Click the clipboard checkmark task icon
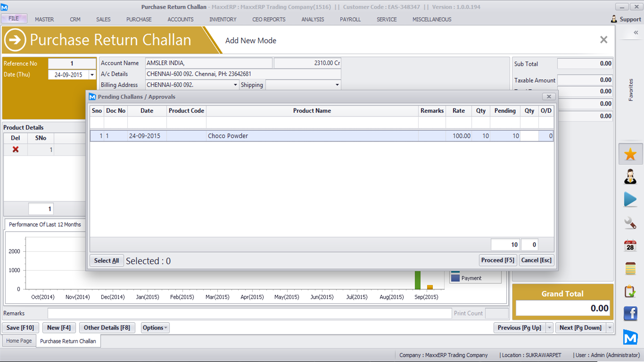644x362 pixels. coord(630,291)
